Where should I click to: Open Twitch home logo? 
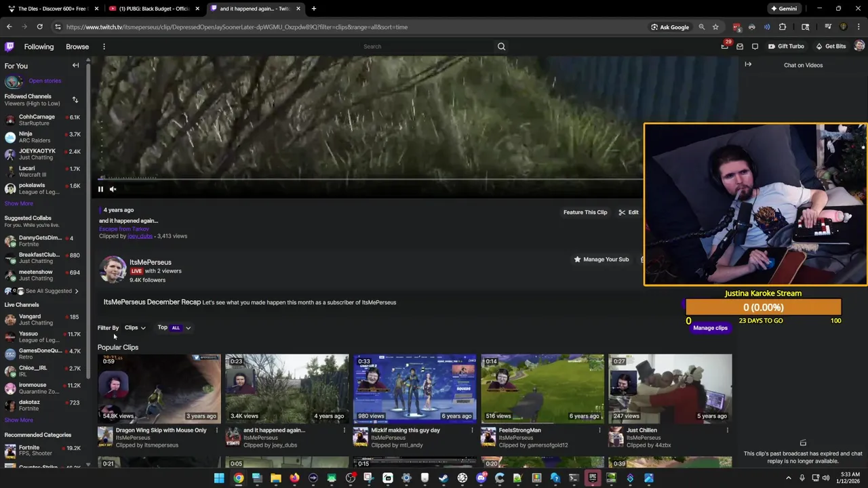(x=9, y=47)
